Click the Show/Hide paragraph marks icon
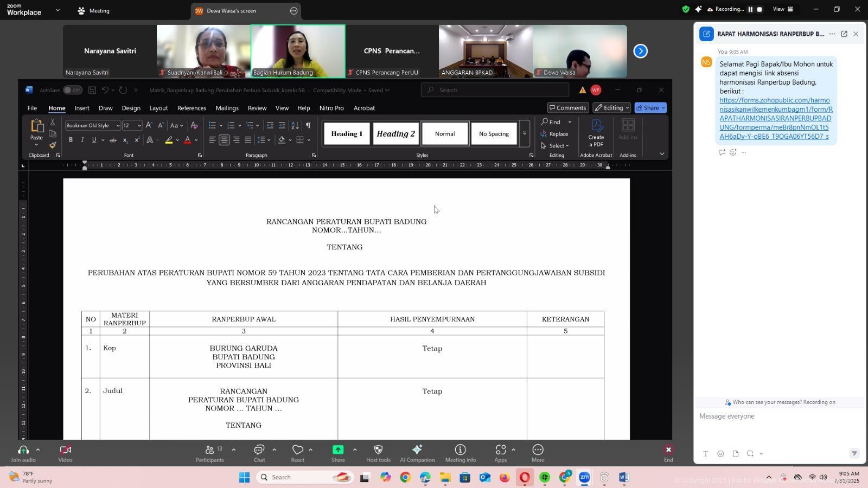This screenshot has width=868, height=488. click(308, 125)
